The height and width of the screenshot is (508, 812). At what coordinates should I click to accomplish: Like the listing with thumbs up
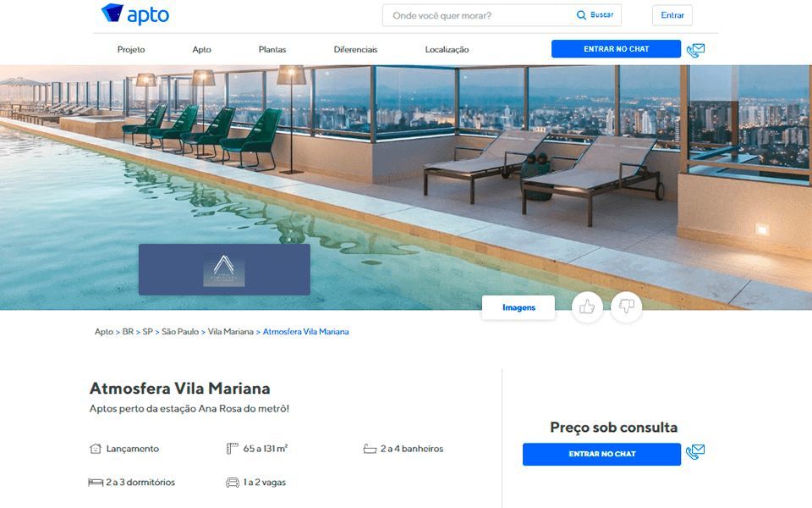coord(587,306)
